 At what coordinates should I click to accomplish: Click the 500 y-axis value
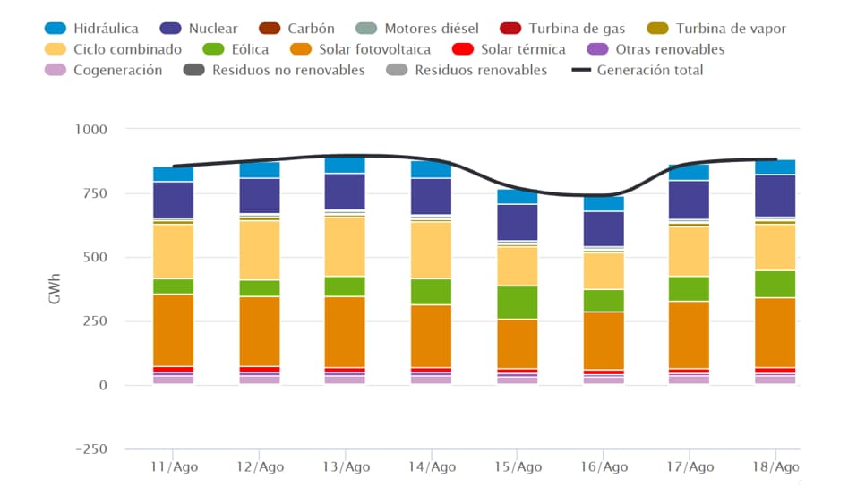pyautogui.click(x=95, y=258)
